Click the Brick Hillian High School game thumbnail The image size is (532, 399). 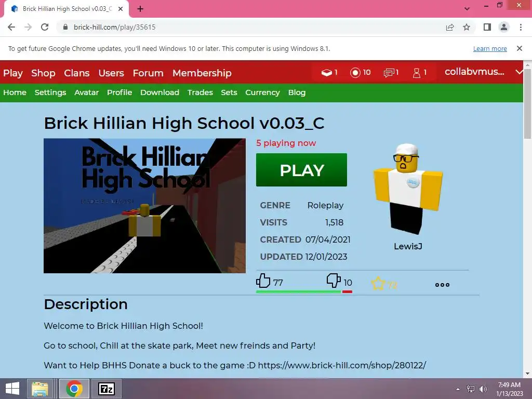(144, 206)
